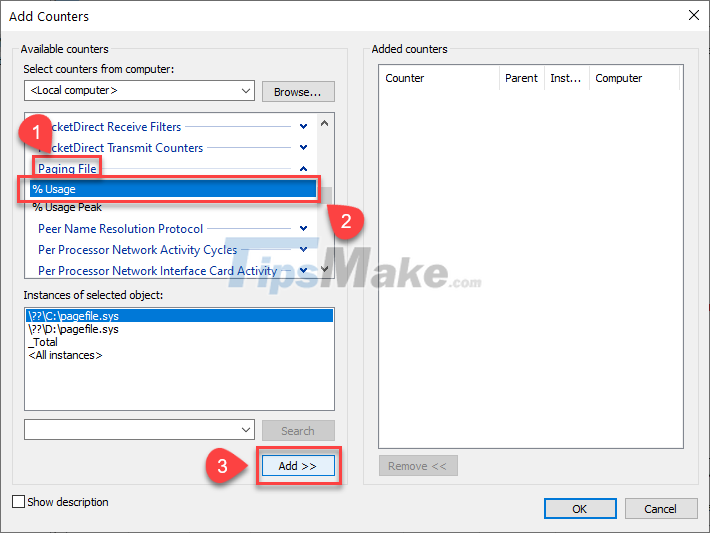Expand PacketDirect Receive Filters chevron
The image size is (710, 533).
point(303,126)
